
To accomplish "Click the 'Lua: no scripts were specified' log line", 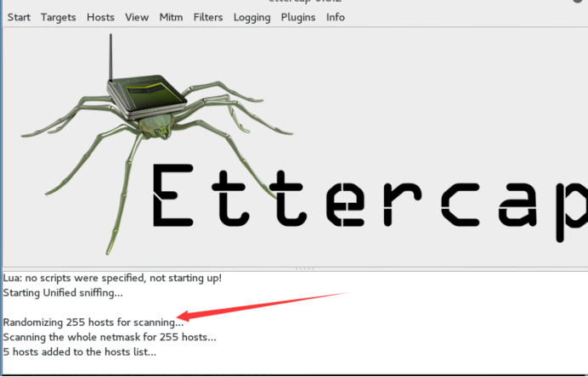I will pos(112,278).
